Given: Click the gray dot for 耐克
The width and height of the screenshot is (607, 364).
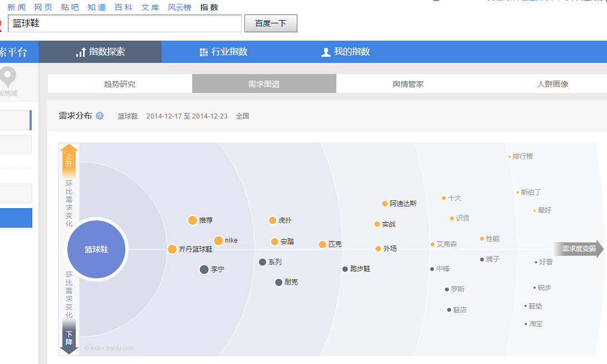Looking at the screenshot, I should (278, 282).
